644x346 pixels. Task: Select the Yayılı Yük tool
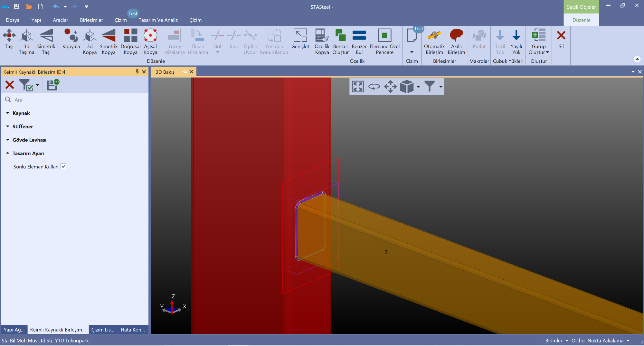[516, 42]
